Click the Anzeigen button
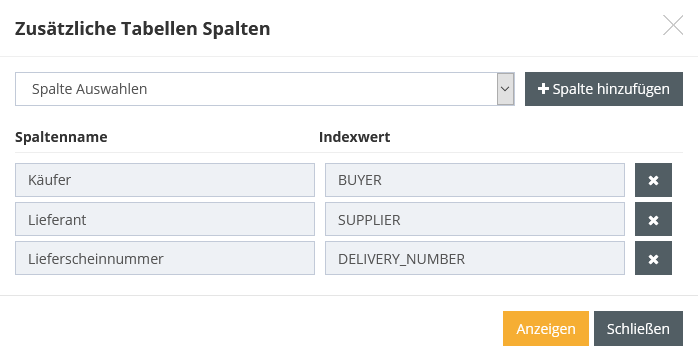The height and width of the screenshot is (361, 698). click(546, 329)
